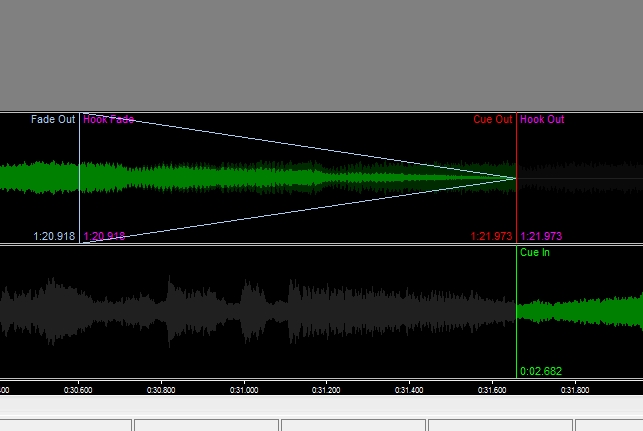The height and width of the screenshot is (431, 643).
Task: Click the red Cue Out time 1:21.973
Action: [492, 237]
